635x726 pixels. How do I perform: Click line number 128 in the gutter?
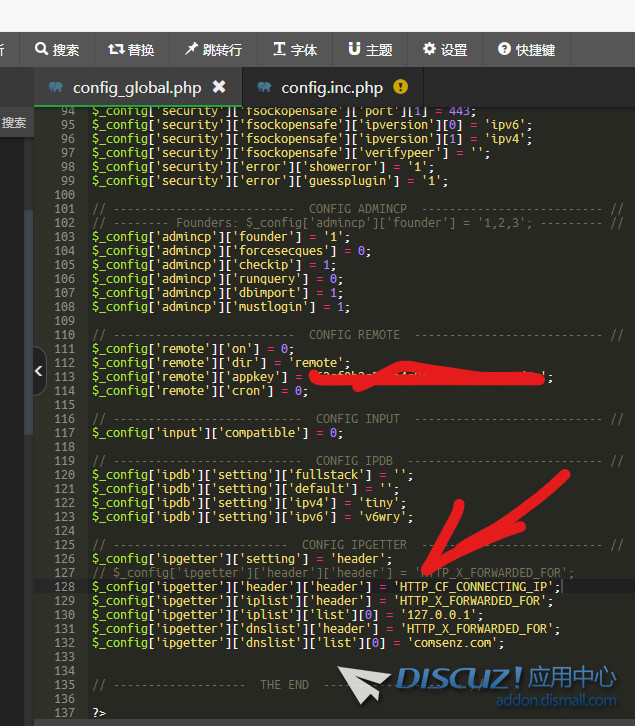click(67, 587)
